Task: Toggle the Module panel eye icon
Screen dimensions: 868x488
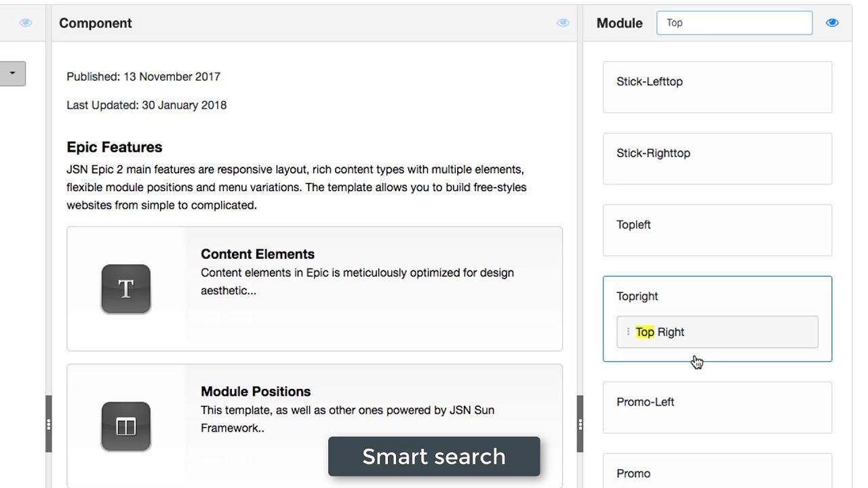Action: coord(832,23)
